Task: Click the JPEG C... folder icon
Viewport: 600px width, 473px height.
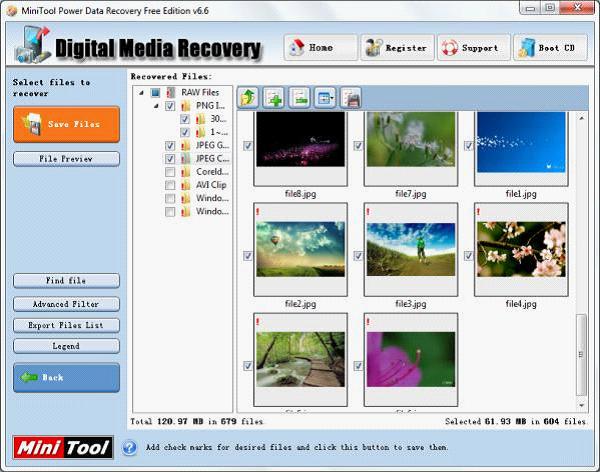Action: click(x=186, y=158)
